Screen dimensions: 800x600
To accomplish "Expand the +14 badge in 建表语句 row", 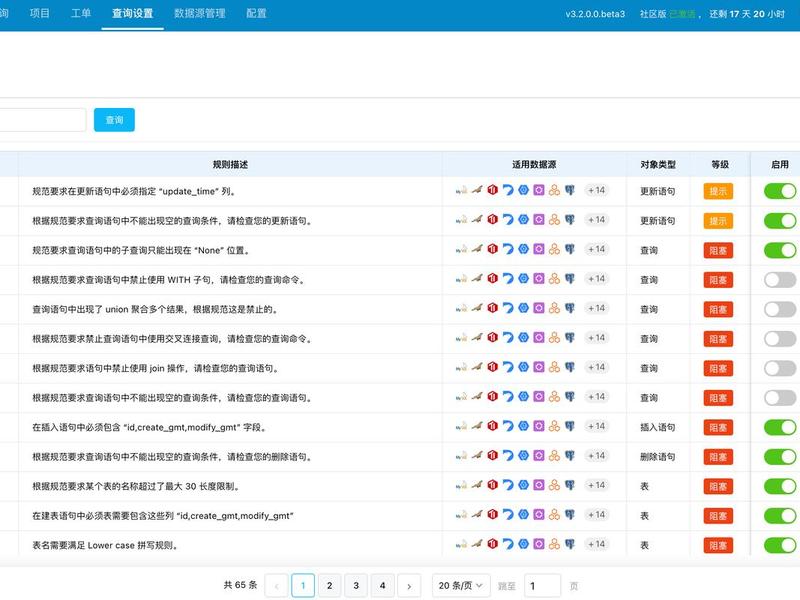I will (596, 515).
